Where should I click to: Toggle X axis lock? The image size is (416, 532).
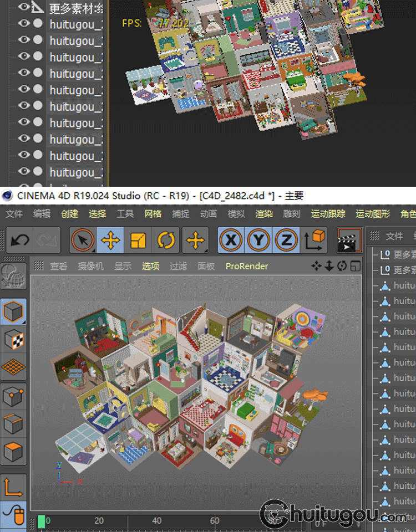tap(231, 240)
